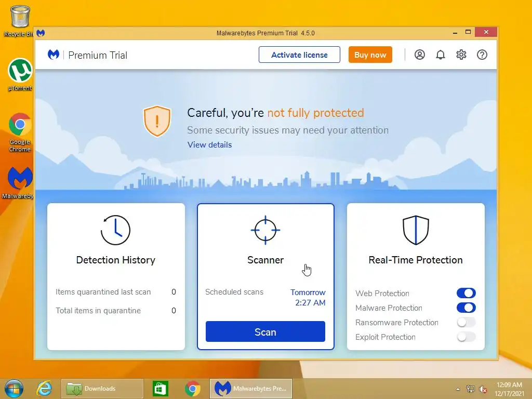Open the Windows Start button
The image size is (532, 399).
(x=14, y=389)
